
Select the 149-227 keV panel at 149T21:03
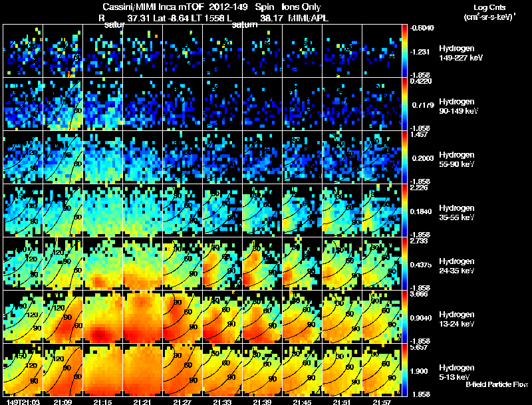(23, 51)
